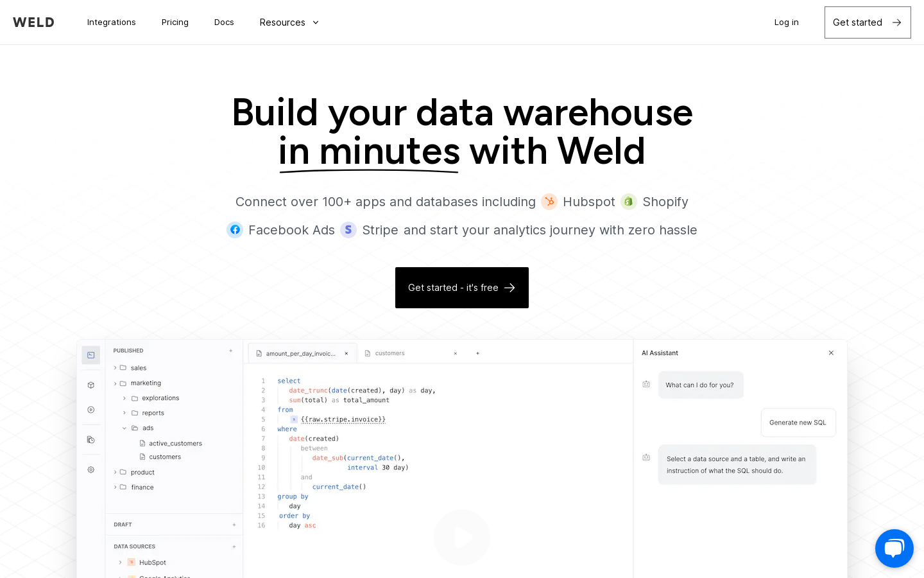Expand the marketing folder
This screenshot has height=578, width=924.
point(116,383)
